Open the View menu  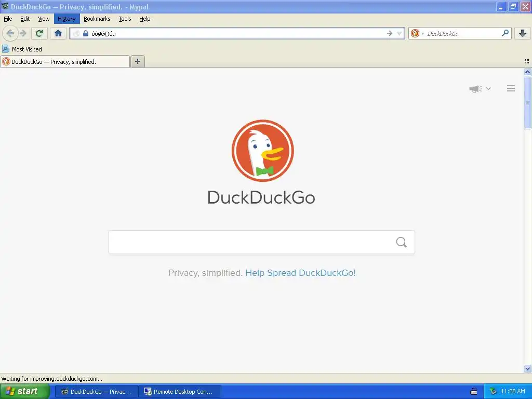tap(44, 19)
